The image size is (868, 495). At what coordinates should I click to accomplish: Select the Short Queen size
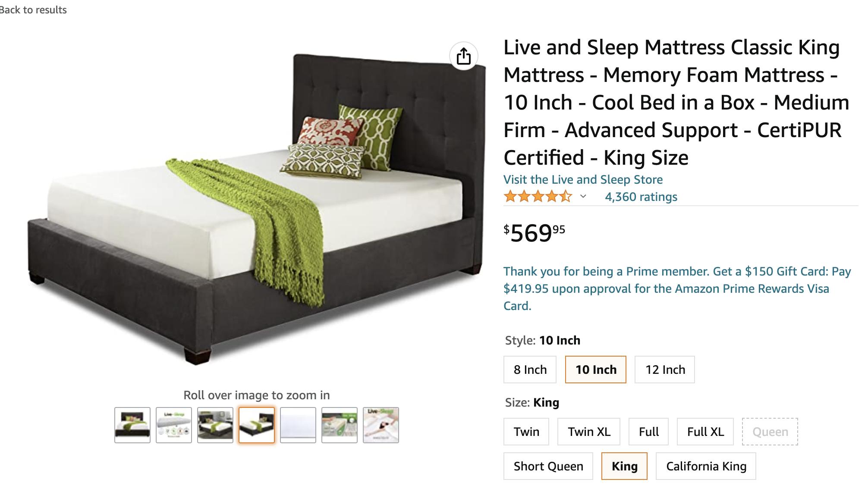pos(548,466)
